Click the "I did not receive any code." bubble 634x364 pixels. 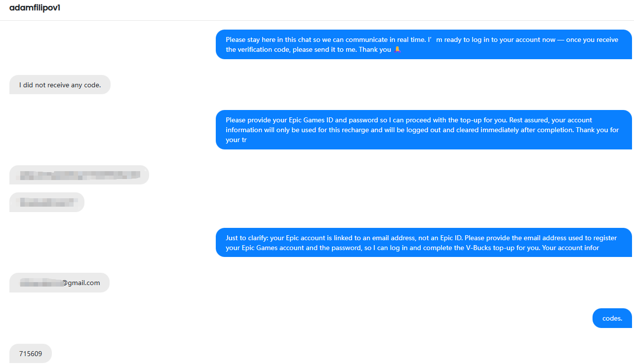60,85
